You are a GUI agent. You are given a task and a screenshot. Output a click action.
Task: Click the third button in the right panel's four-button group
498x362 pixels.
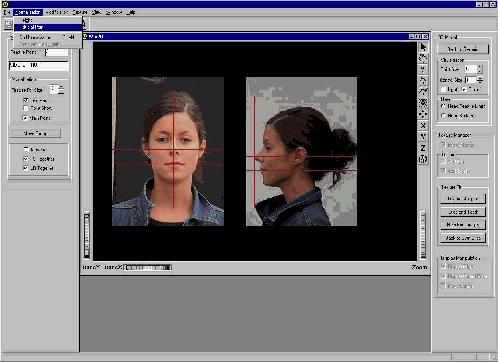click(x=463, y=225)
